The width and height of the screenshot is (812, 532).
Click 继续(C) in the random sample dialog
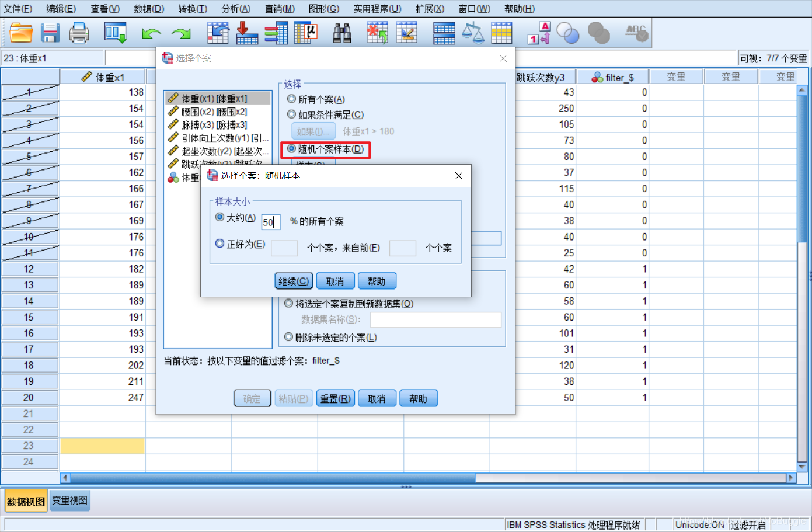pos(294,281)
